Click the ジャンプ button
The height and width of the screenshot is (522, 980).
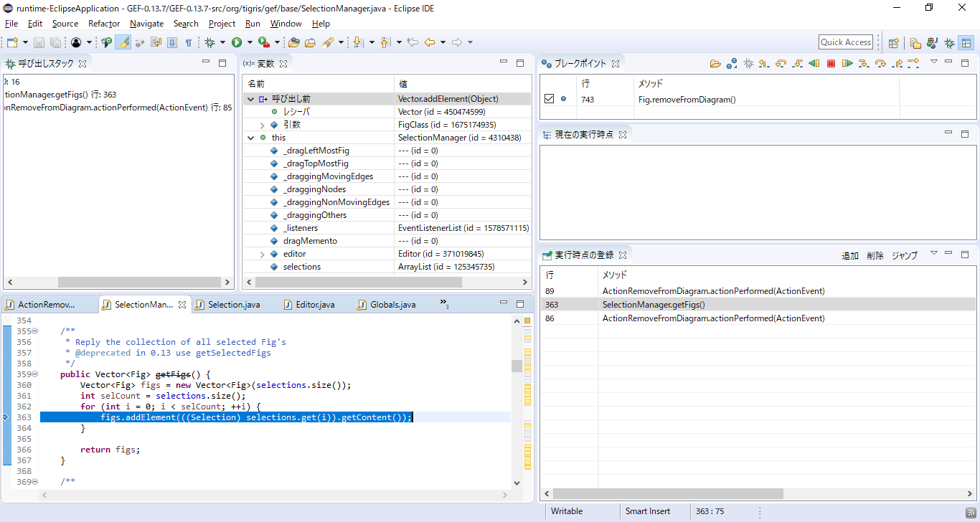(905, 255)
